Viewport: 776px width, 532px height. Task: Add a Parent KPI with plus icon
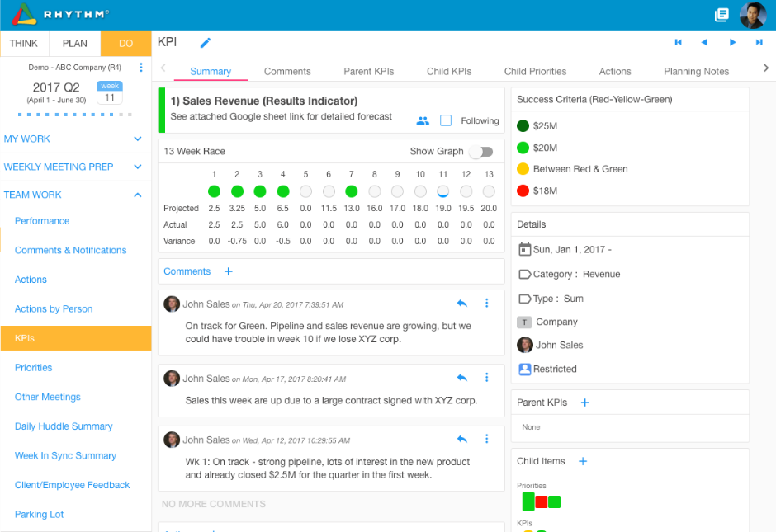point(585,403)
